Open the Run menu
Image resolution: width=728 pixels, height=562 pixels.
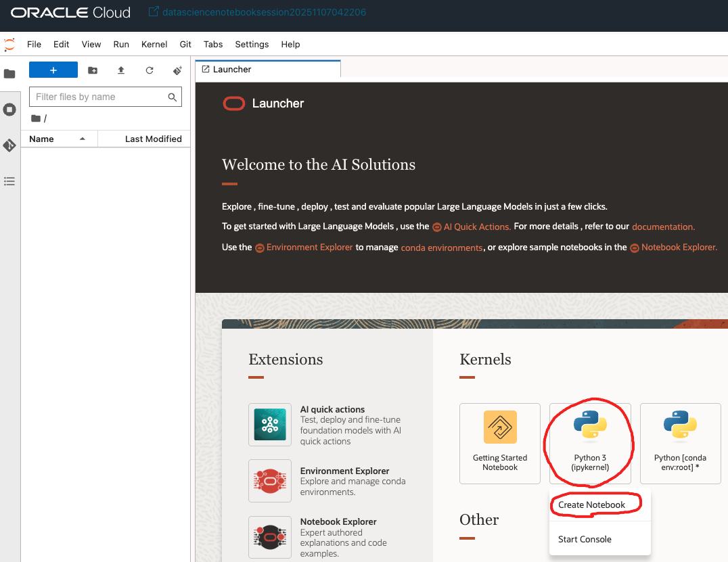pyautogui.click(x=121, y=44)
